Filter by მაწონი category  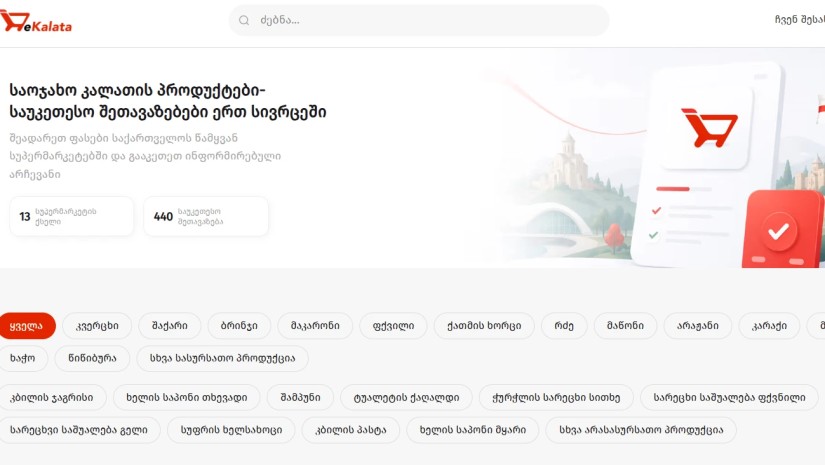click(x=626, y=326)
